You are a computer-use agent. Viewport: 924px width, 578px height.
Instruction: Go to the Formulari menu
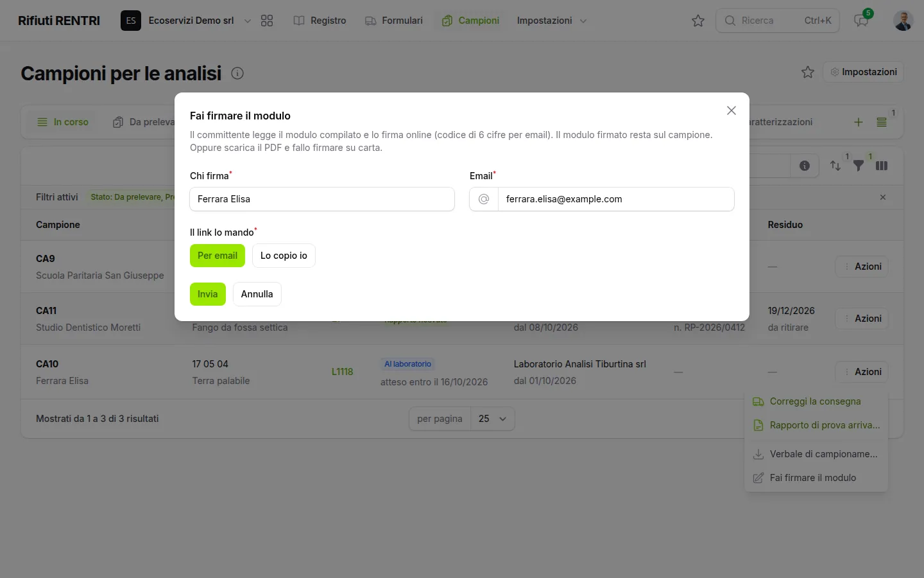click(394, 21)
